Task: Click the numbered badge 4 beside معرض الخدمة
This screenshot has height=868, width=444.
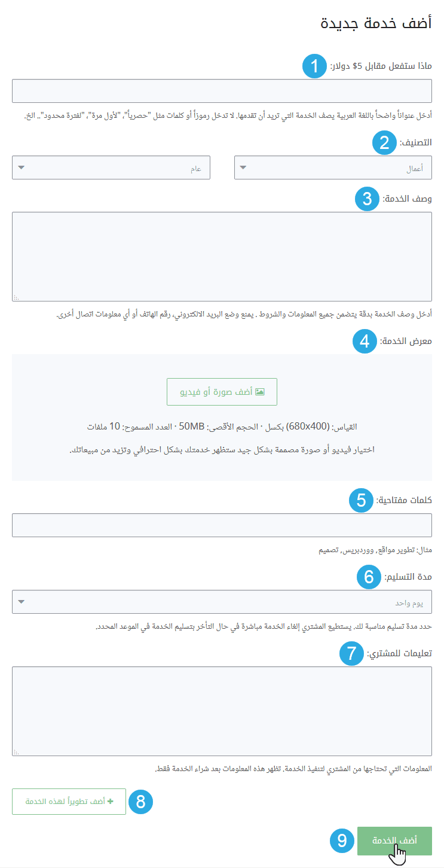Action: point(364,342)
